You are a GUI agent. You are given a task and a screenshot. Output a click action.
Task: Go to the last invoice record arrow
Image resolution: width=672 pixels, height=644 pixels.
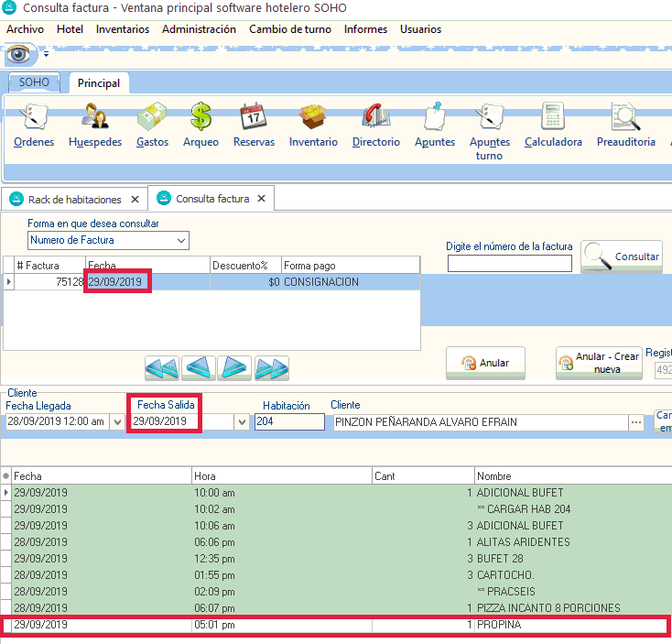pos(272,368)
